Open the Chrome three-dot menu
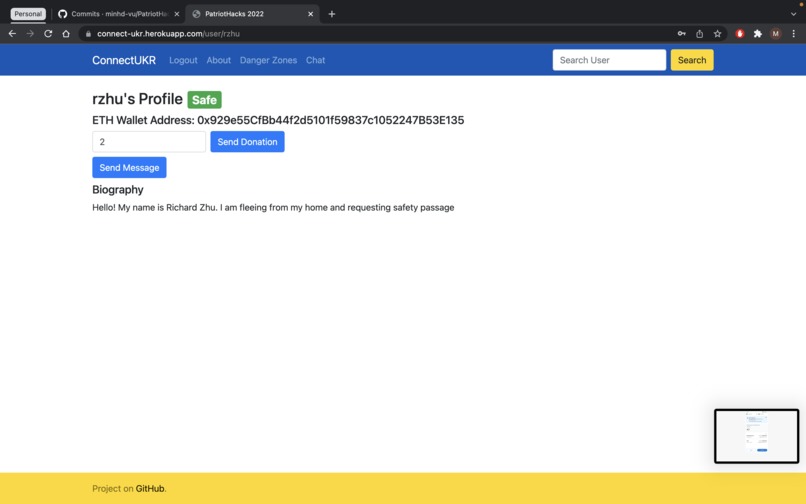The height and width of the screenshot is (504, 806). 794,33
